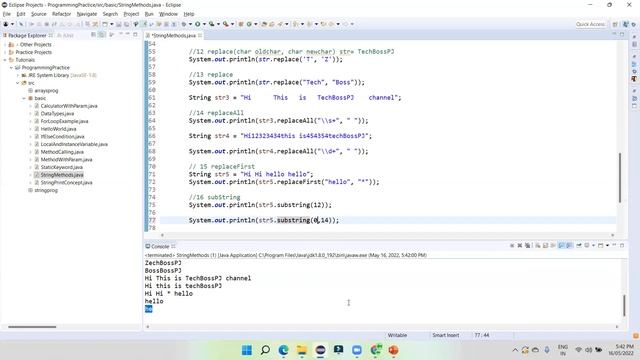Screen dimensions: 640x360
Task: Collapse the ProgrammingPractice project node
Action: click(x=11, y=68)
